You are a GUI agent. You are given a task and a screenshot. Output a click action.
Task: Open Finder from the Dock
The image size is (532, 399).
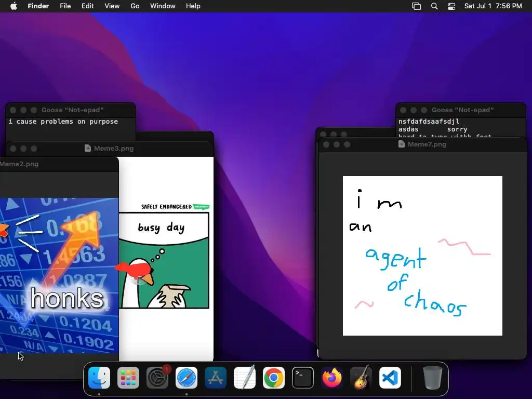click(99, 378)
